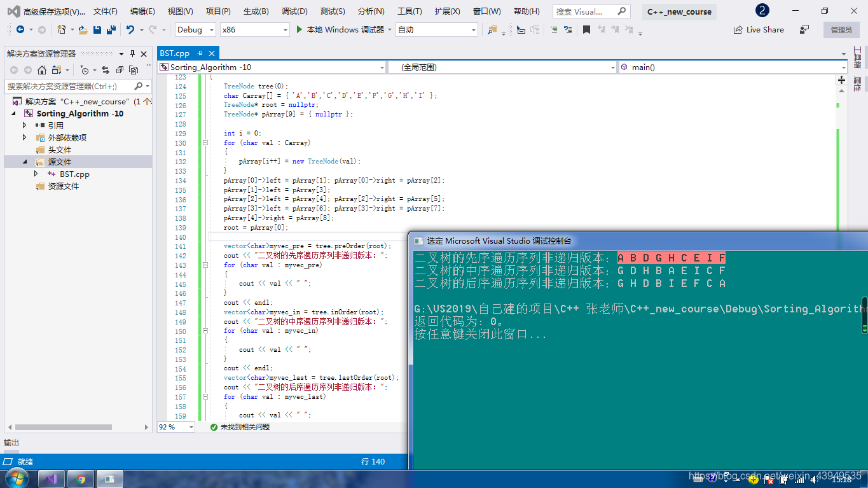This screenshot has width=868, height=488.
Task: Toggle auto-hide pin of Solution Explorer panel
Action: pyautogui.click(x=132, y=53)
